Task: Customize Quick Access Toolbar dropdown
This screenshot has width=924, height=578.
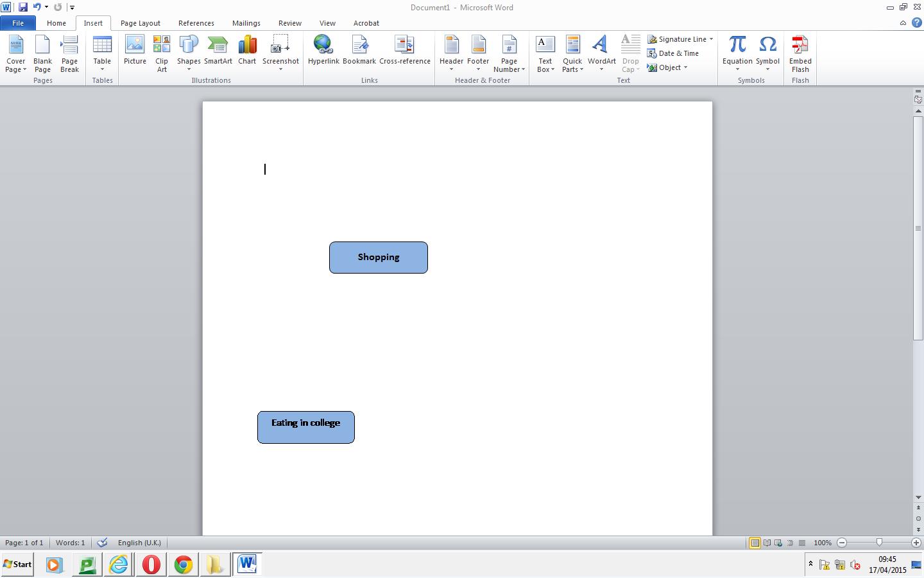Action: 72,7
